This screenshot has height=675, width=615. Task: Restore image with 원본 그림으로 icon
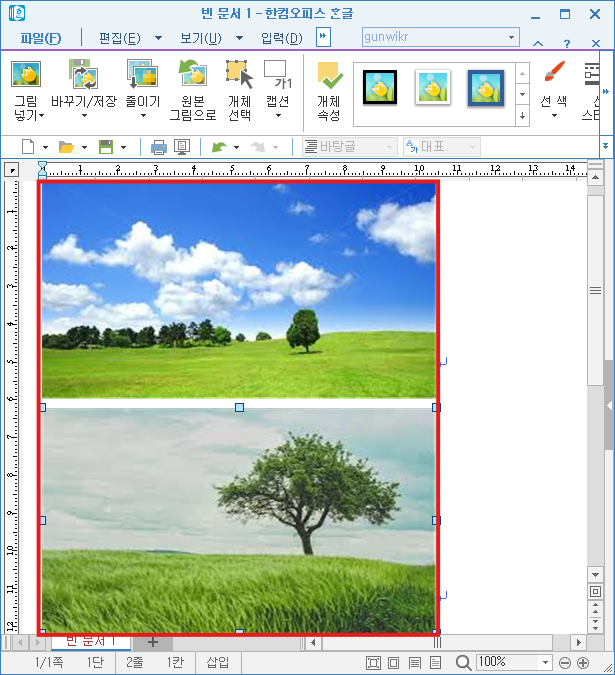[192, 74]
